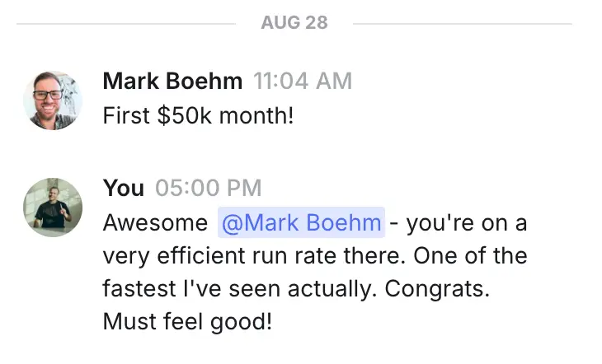This screenshot has height=364, width=602.
Task: Click the divider line left of AUG 28
Action: click(126, 24)
